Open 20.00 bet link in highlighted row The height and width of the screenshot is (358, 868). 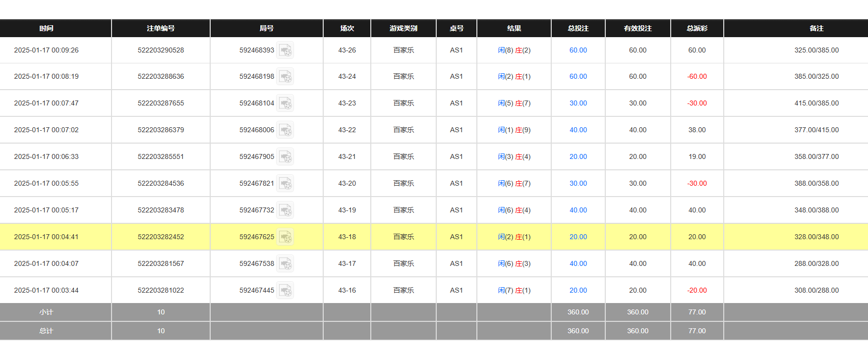[x=578, y=237]
